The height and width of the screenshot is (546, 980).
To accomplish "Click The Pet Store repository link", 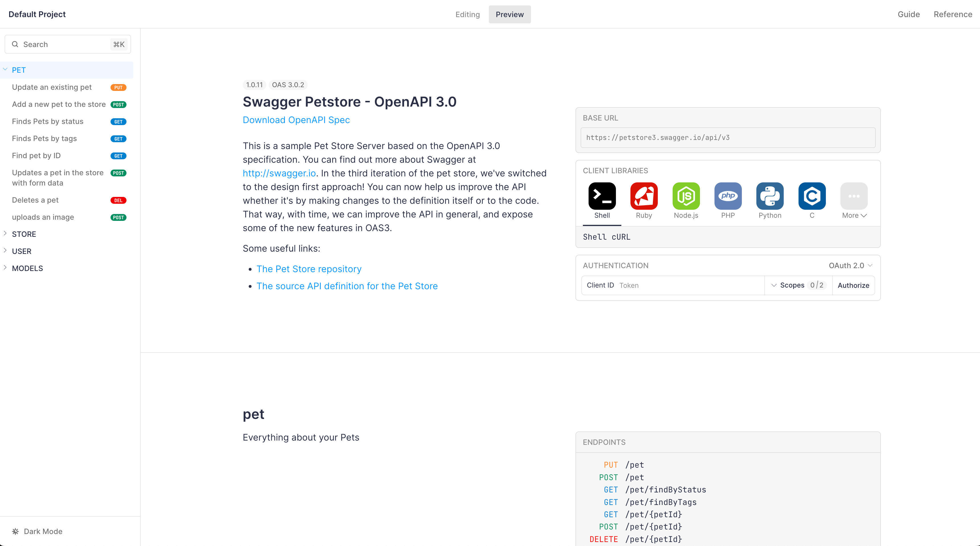I will (x=309, y=268).
